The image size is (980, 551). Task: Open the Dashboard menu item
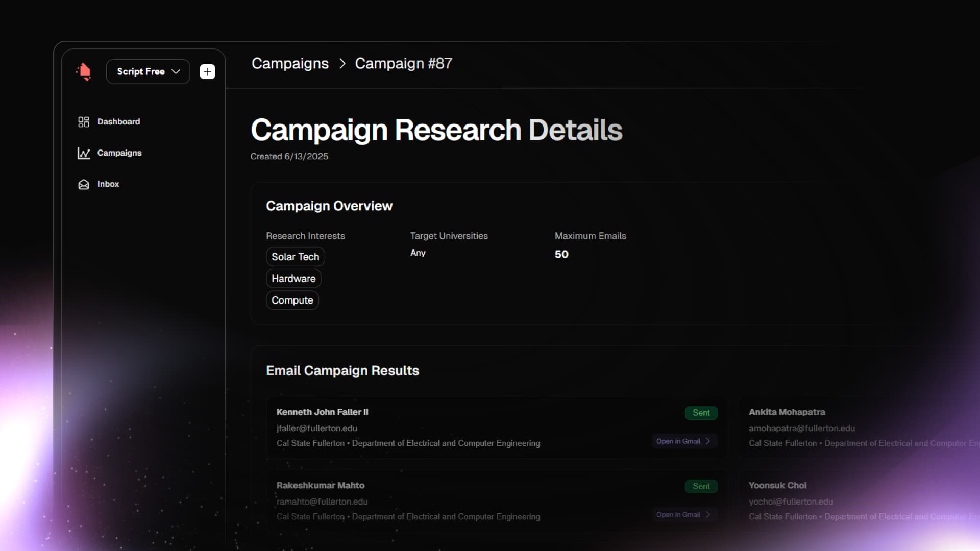click(118, 122)
